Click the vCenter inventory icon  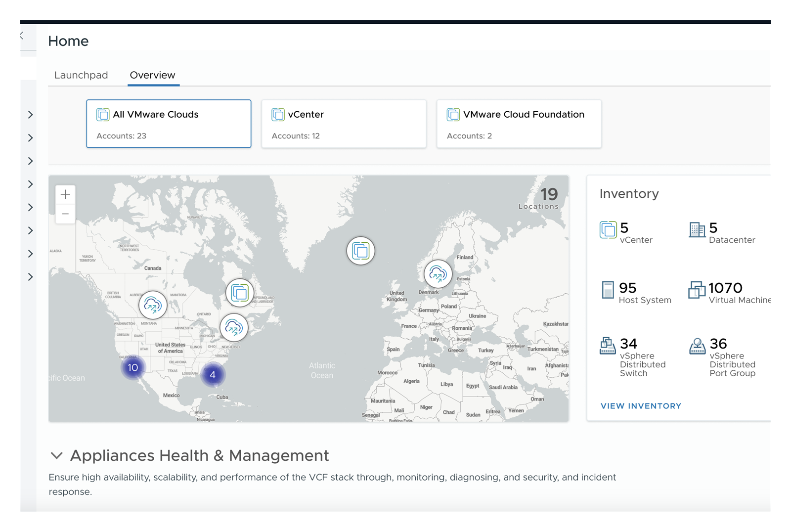[x=608, y=230]
